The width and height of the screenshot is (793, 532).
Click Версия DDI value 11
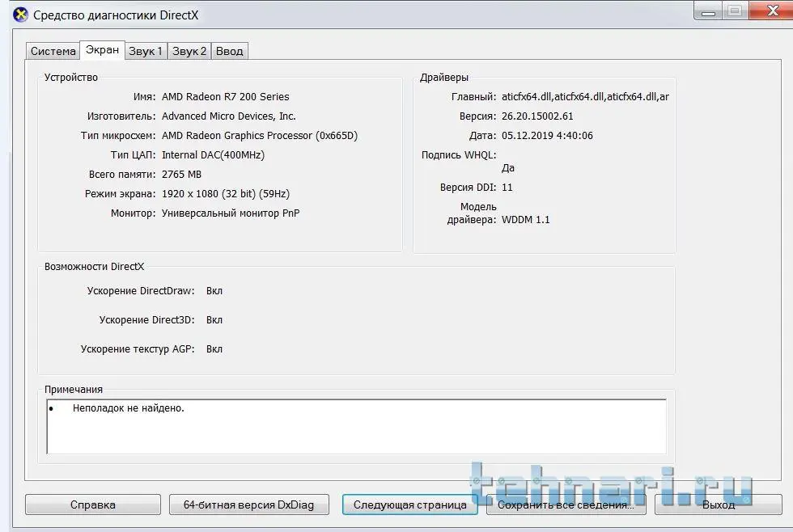coord(507,188)
